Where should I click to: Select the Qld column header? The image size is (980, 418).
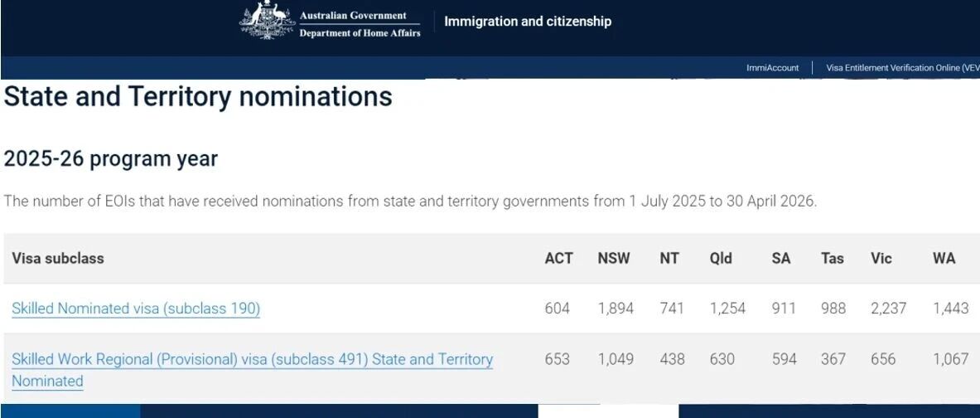click(x=721, y=258)
